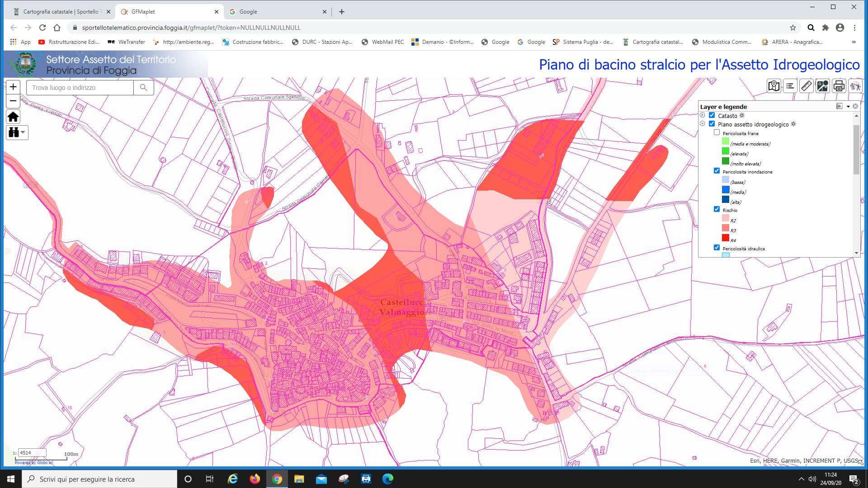Collapse Piano assetto idrogeologico tree

tap(703, 124)
